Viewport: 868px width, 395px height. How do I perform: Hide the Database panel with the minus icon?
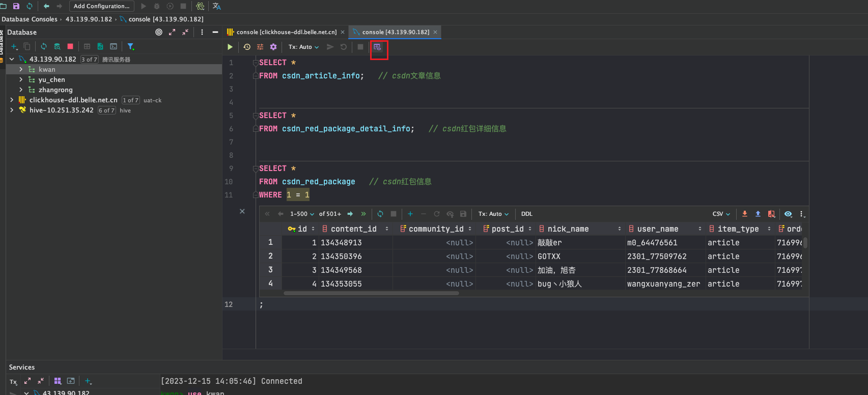(x=215, y=32)
